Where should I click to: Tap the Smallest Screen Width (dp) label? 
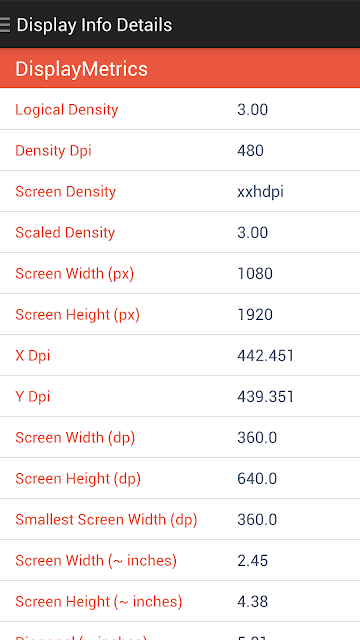click(x=106, y=520)
